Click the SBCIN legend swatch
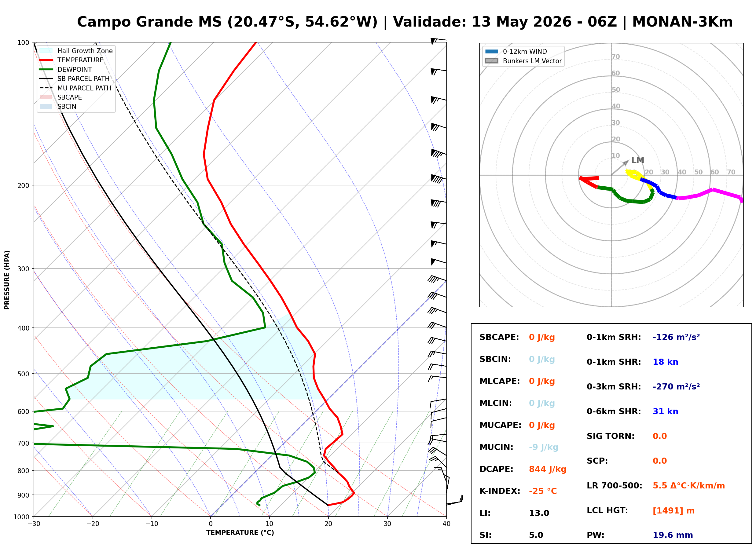The image size is (756, 559). 46,106
